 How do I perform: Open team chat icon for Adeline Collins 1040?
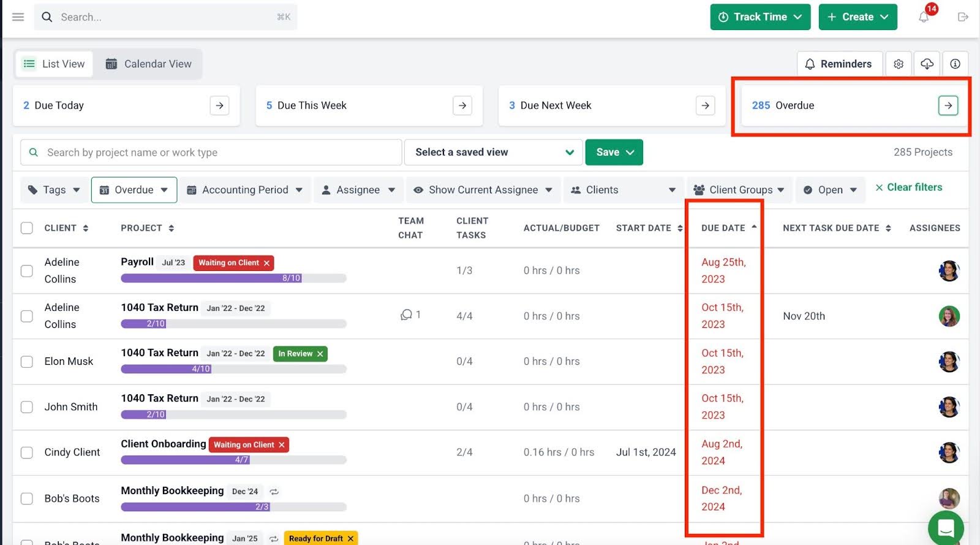pyautogui.click(x=406, y=315)
